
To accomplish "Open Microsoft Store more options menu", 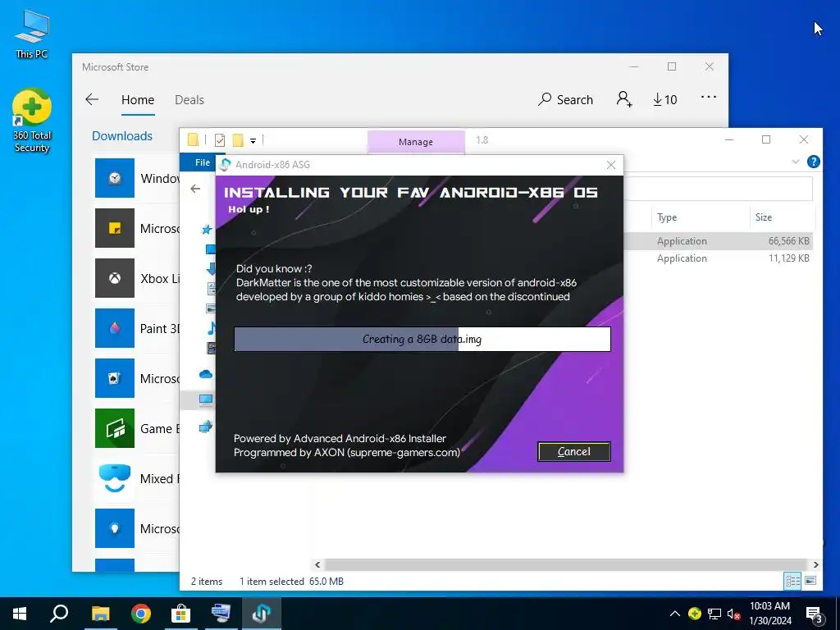I will 708,97.
